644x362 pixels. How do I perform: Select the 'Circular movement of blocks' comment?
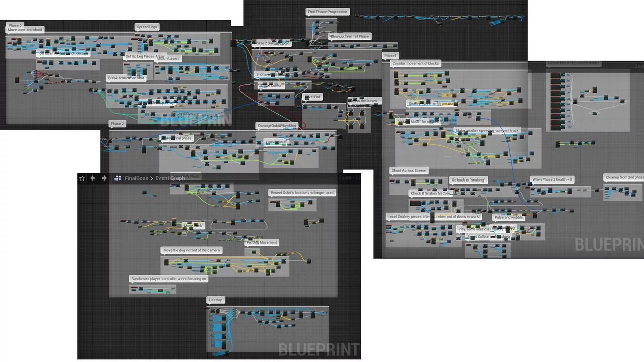coord(416,64)
